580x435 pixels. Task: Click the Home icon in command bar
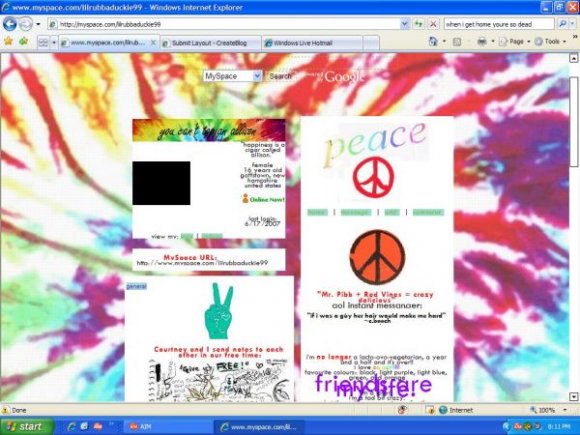(x=433, y=41)
